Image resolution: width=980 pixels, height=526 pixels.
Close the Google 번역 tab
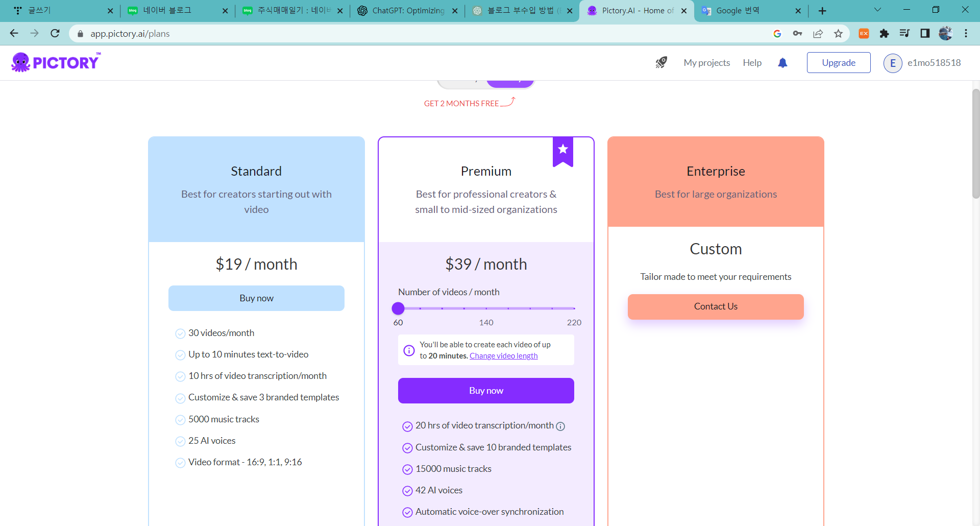coord(798,11)
